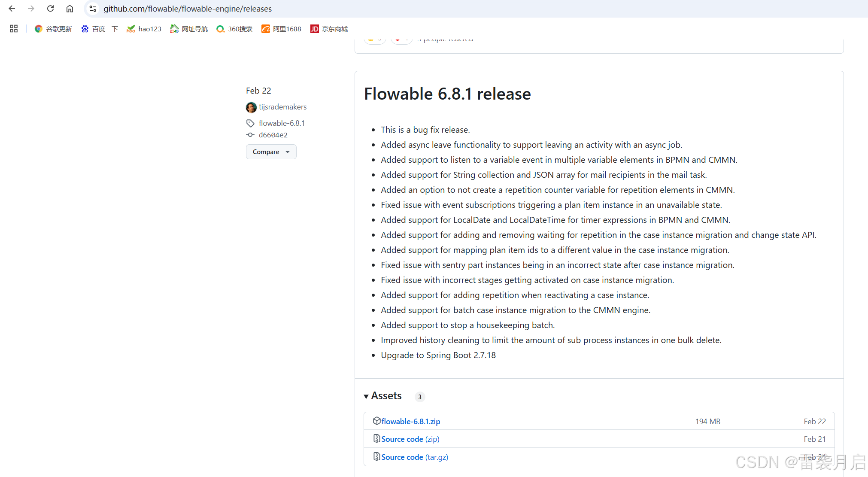The image size is (868, 477).
Task: Open the 京东商城 bookmark
Action: tap(329, 29)
